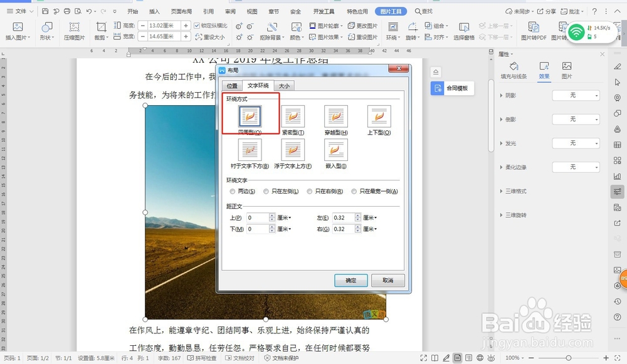Viewport: 627px width, 364px height.
Task: Open the 页面布局 ribbon tab
Action: point(182,11)
